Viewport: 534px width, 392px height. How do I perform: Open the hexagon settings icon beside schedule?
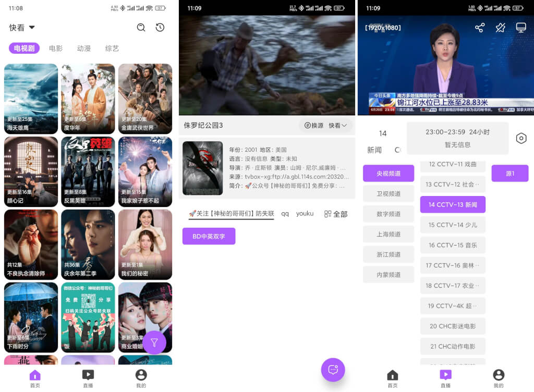[x=521, y=138]
